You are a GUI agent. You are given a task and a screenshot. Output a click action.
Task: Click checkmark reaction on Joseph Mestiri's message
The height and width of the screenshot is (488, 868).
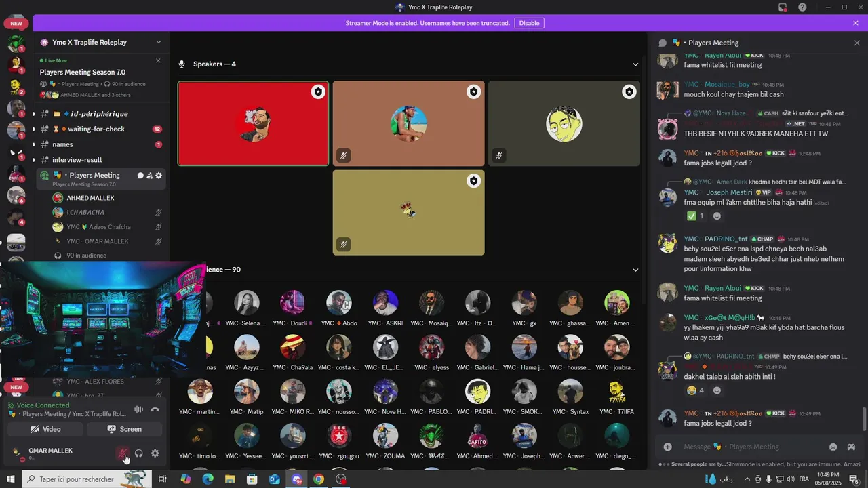(695, 216)
